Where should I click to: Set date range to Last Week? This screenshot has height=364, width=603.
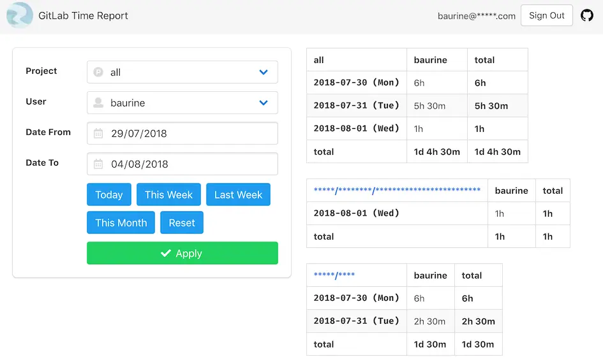click(238, 194)
